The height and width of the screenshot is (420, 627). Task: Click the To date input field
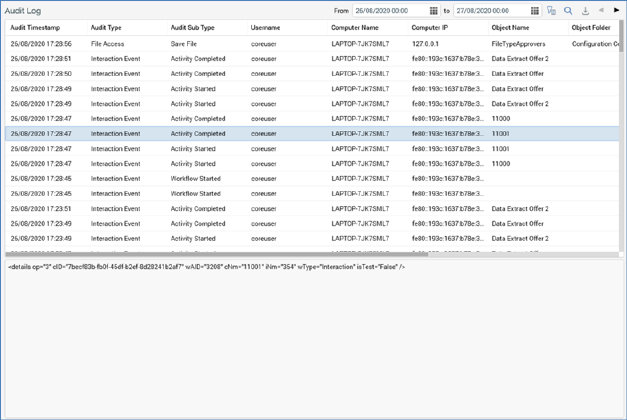(491, 10)
